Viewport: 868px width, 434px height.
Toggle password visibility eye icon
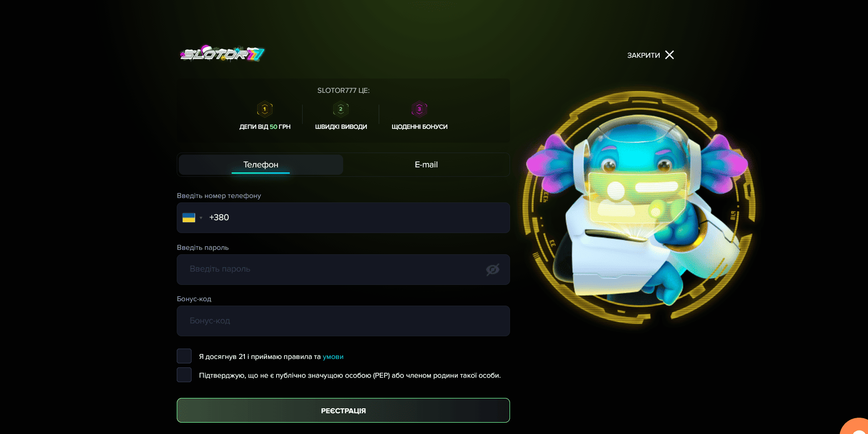[x=493, y=270]
